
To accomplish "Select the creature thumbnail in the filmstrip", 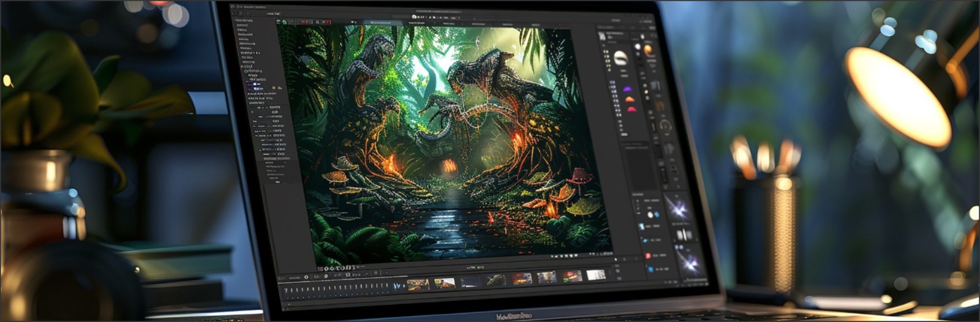I will 496,280.
